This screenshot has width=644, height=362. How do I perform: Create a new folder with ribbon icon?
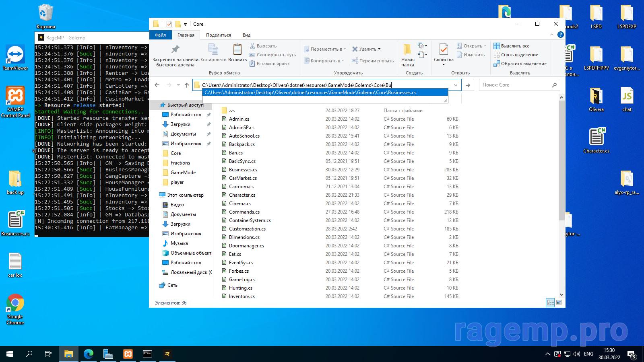click(407, 49)
